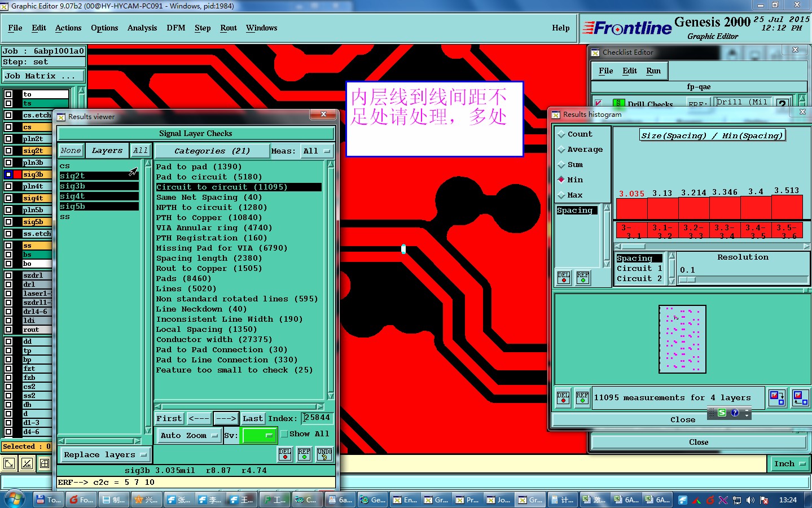Open the Rout menu
Image resolution: width=812 pixels, height=508 pixels.
click(x=229, y=28)
